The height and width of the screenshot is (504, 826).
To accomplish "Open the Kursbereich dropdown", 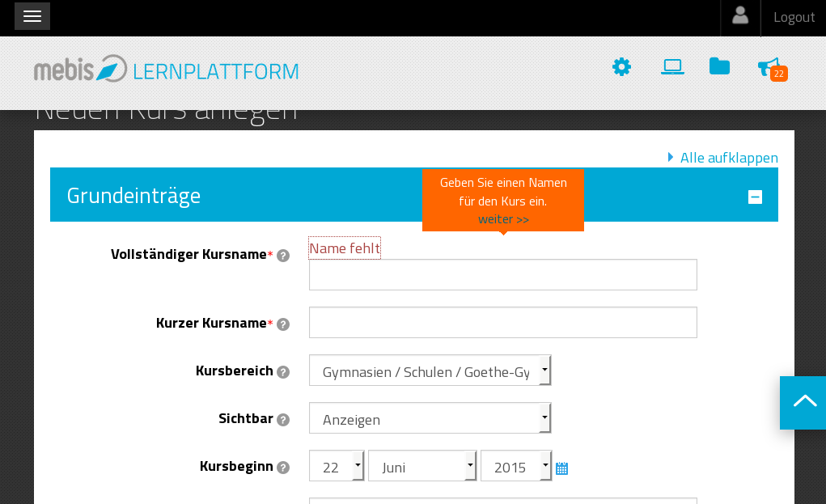I will [430, 371].
